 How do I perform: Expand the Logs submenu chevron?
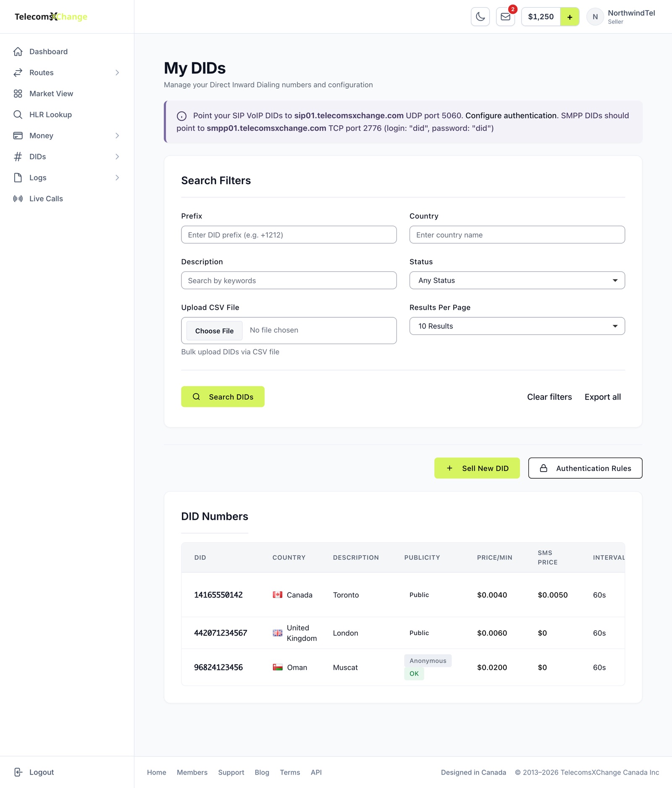(x=117, y=178)
